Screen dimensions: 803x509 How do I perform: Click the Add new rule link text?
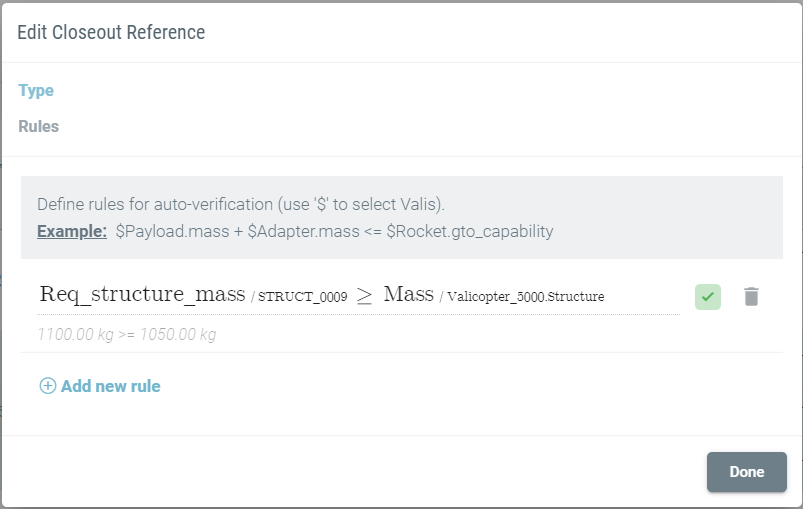click(x=111, y=386)
